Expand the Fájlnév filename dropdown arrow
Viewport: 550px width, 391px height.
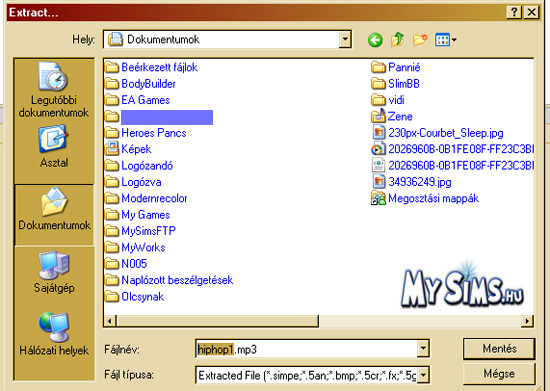[x=423, y=349]
